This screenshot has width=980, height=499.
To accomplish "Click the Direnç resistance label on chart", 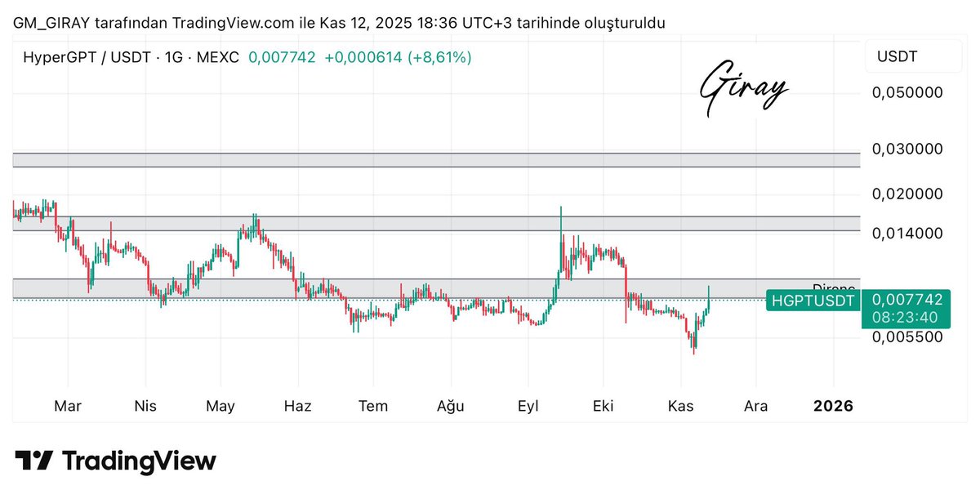I will [834, 287].
